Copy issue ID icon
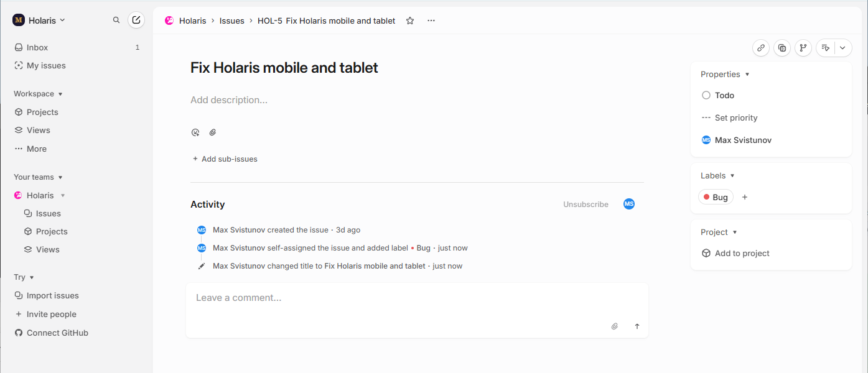868x373 pixels. [x=782, y=48]
